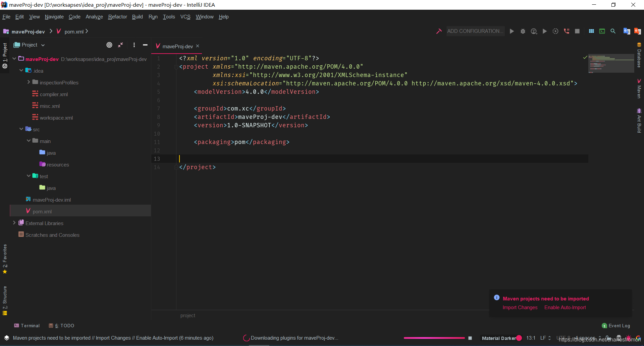Click the Collapse All icon in Project panel
Screen dimensions: 644x346
coord(120,45)
